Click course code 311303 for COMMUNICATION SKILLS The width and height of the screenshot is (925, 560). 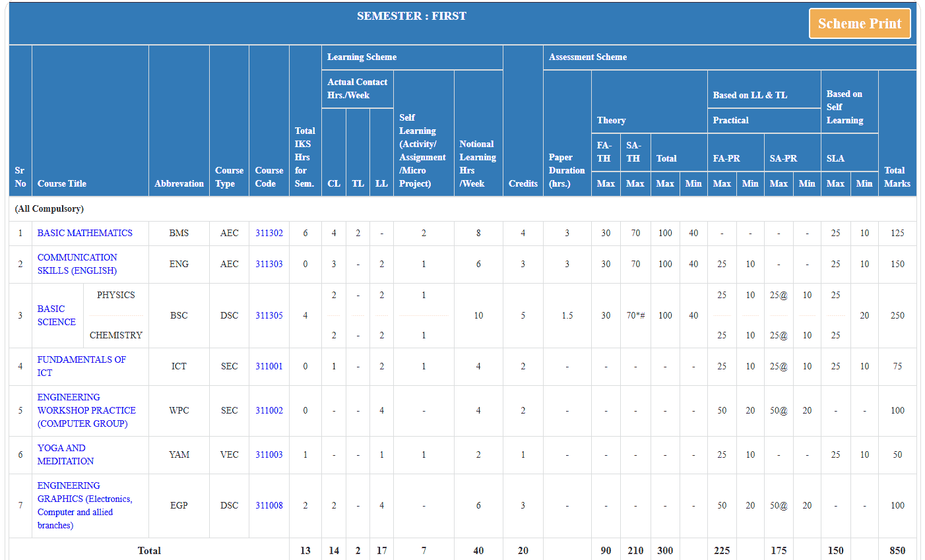tap(269, 264)
